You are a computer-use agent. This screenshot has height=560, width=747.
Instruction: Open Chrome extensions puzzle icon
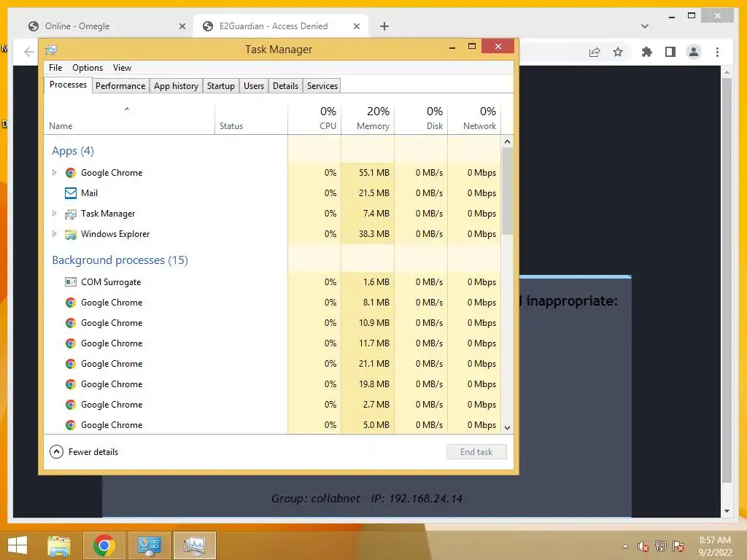point(646,52)
